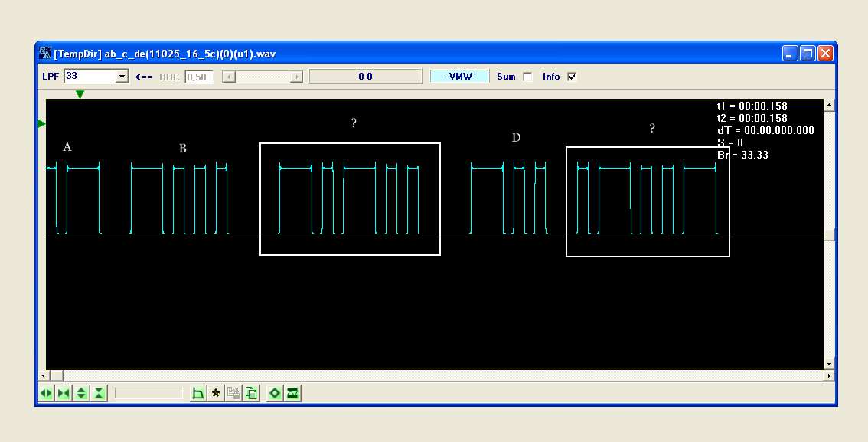Click the green copy pages icon
This screenshot has height=442, width=868.
click(251, 393)
